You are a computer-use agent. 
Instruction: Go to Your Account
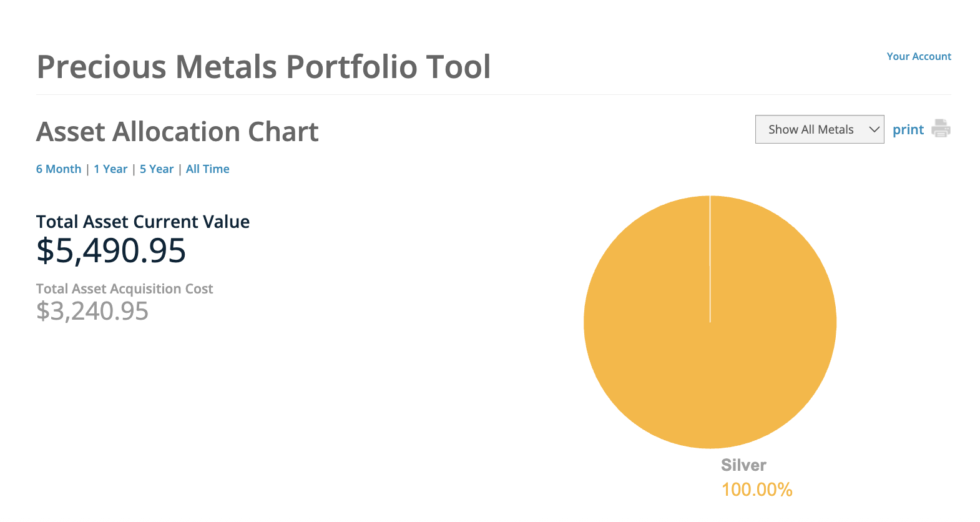click(919, 56)
